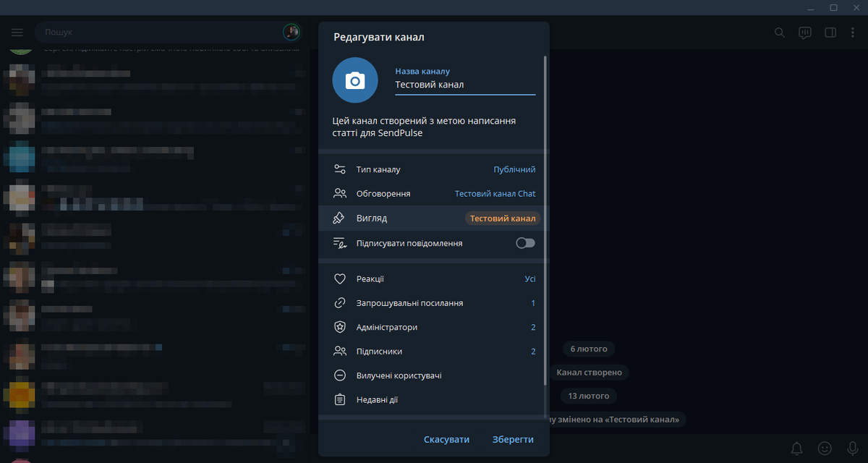Screen dimensions: 868x463
Task: Click the count 2 beside Підписники
Action: [x=533, y=352]
